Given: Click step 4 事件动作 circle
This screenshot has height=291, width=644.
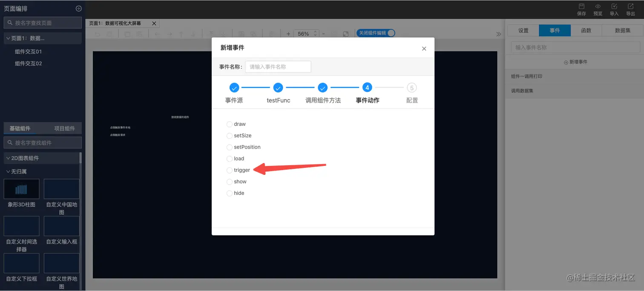Looking at the screenshot, I should (x=367, y=88).
